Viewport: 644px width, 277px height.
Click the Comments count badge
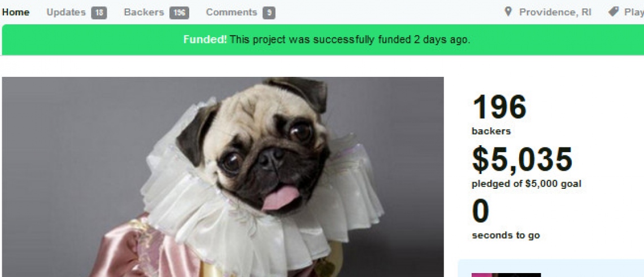[x=269, y=13]
